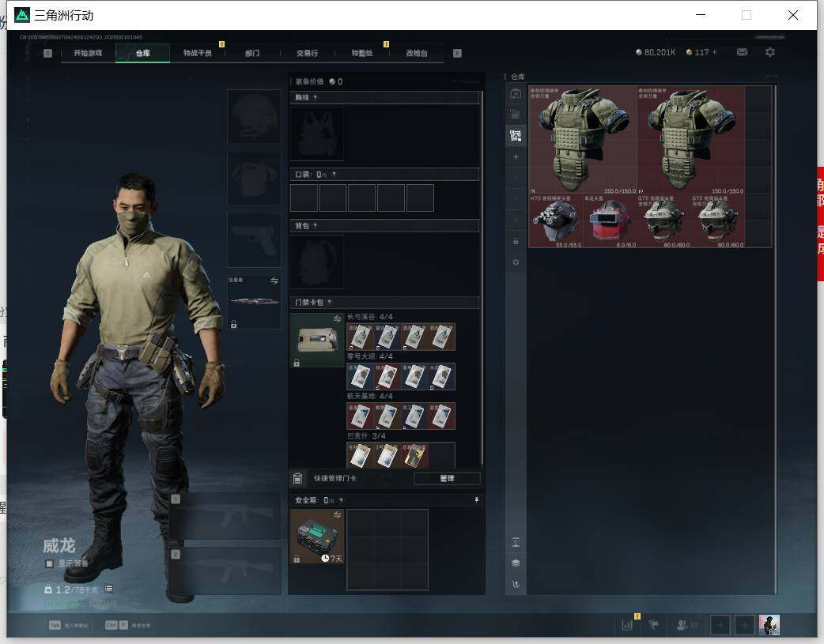Open the 特勤处 tab

[x=361, y=53]
